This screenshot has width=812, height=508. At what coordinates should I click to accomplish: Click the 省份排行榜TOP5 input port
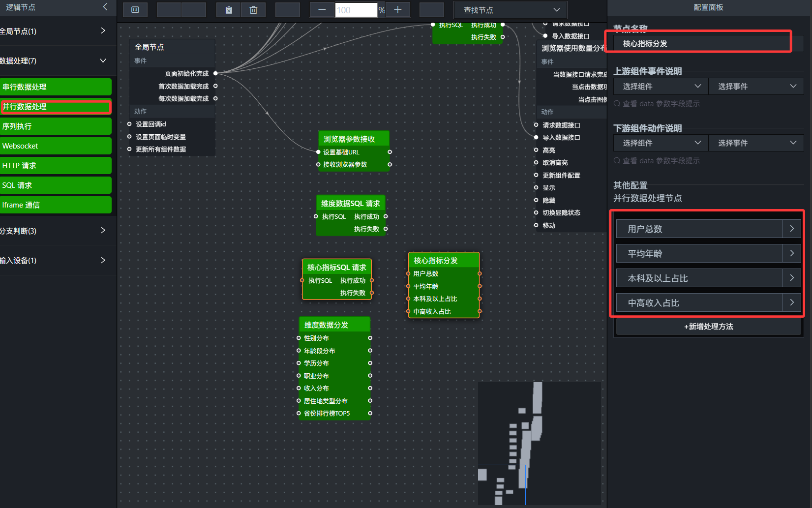(299, 413)
